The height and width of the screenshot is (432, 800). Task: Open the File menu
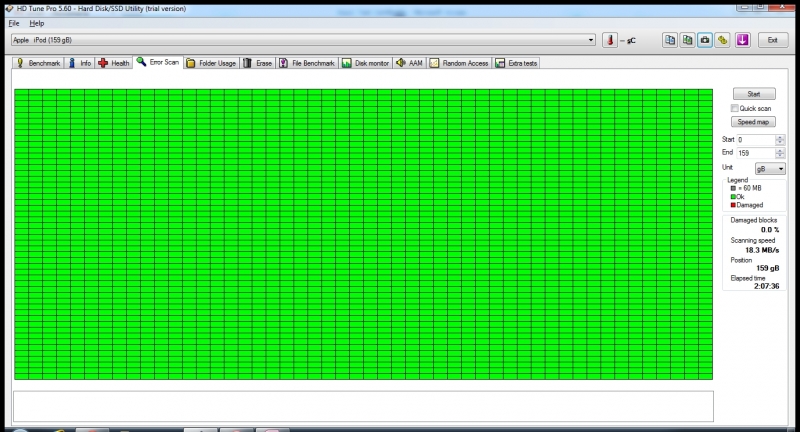[14, 23]
